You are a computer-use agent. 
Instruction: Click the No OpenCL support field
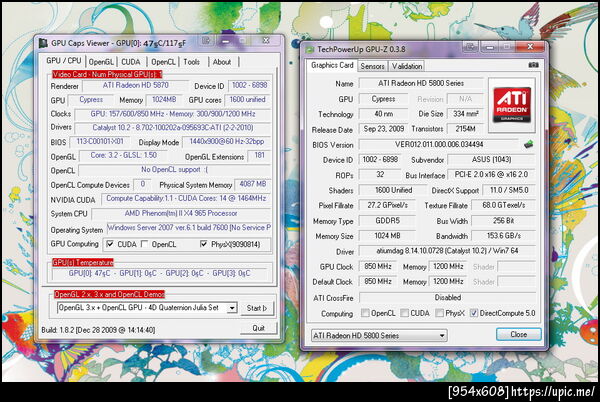(174, 169)
